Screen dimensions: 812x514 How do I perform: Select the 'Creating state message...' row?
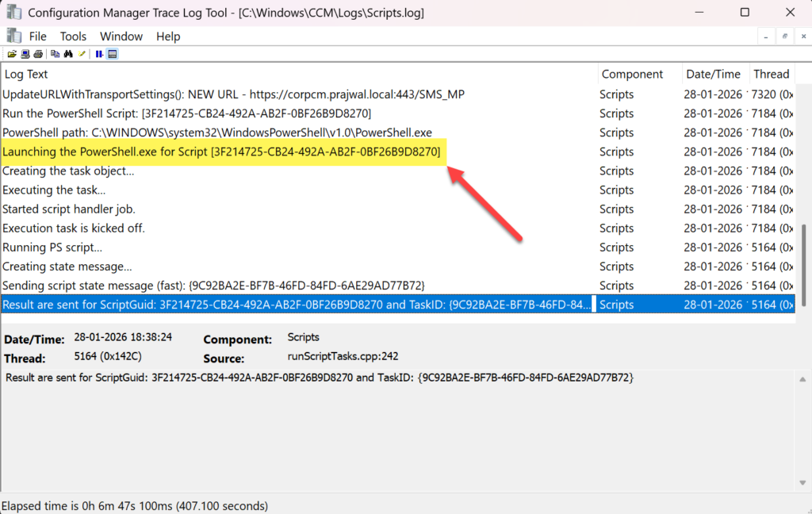coord(398,267)
